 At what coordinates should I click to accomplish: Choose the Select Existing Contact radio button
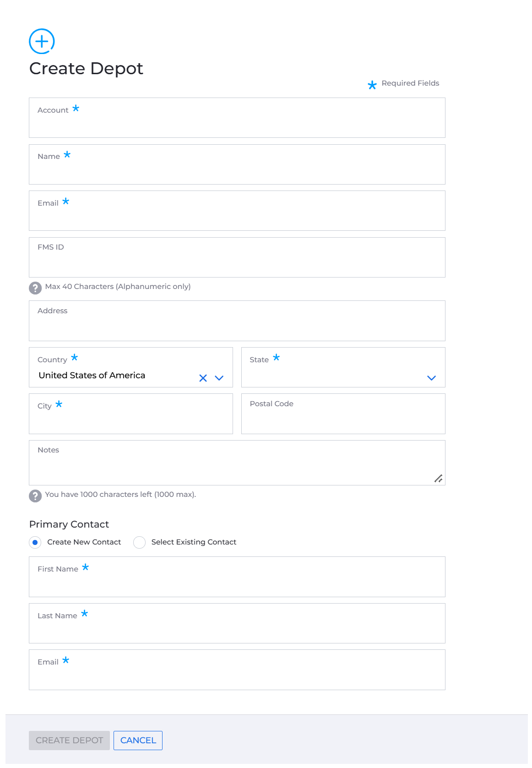point(139,542)
